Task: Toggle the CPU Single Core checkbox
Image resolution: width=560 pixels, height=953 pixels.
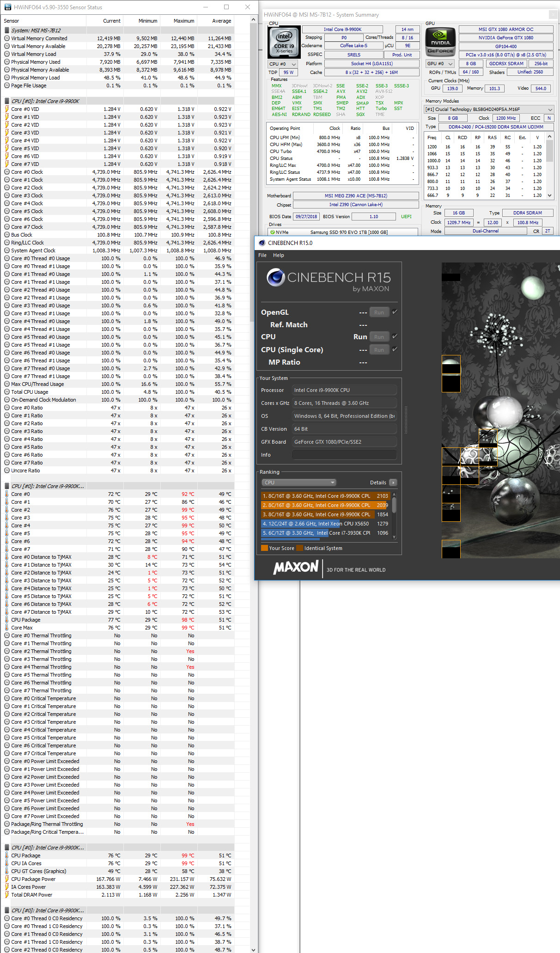Action: 395,349
